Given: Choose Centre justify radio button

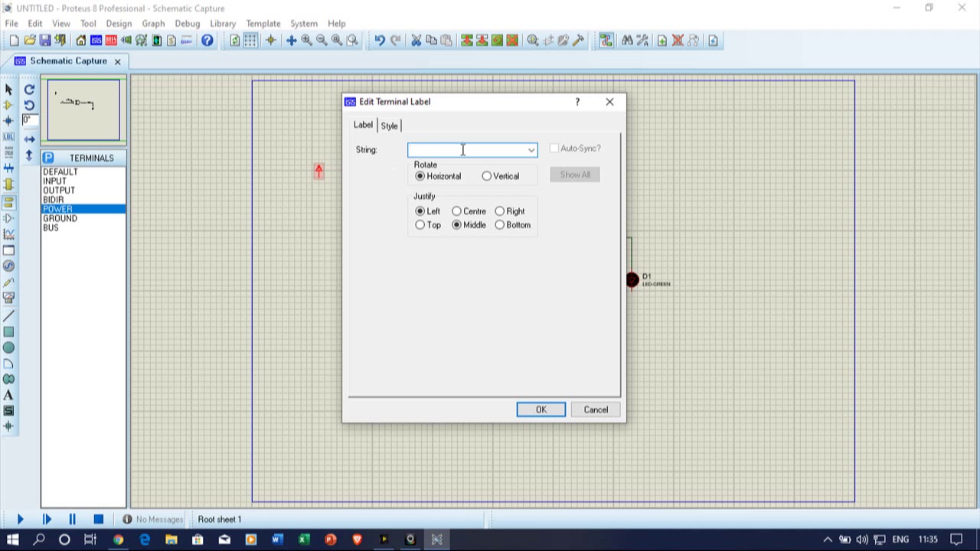Looking at the screenshot, I should pyautogui.click(x=456, y=211).
